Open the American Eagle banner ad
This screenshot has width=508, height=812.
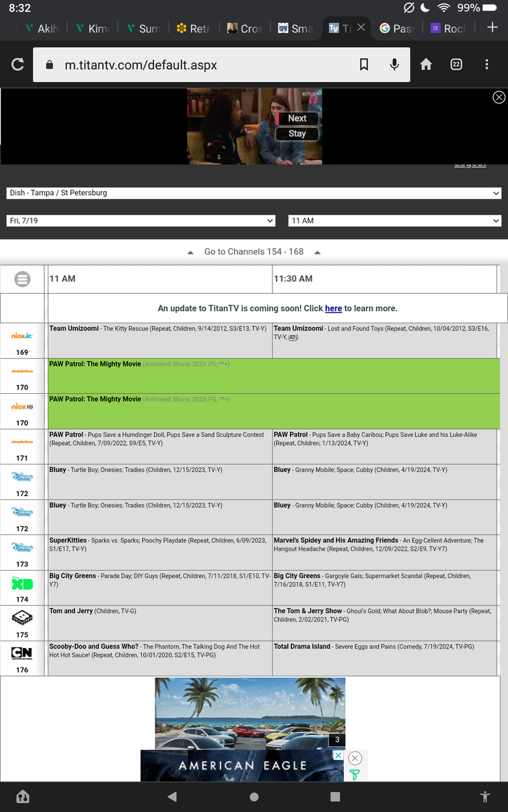click(x=242, y=766)
